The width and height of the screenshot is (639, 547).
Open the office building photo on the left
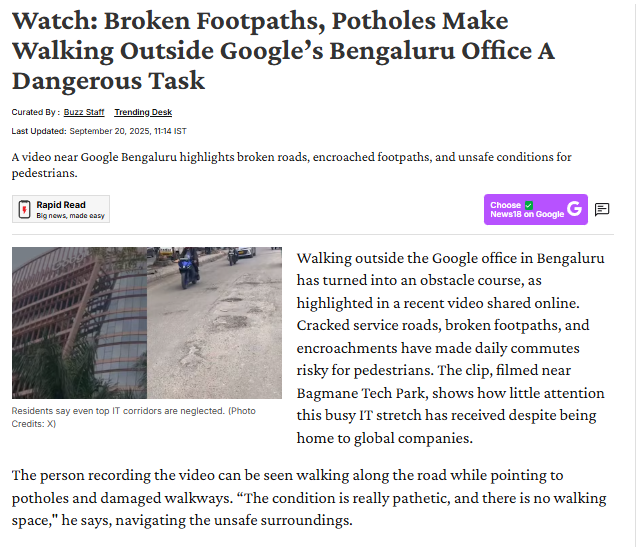point(79,323)
